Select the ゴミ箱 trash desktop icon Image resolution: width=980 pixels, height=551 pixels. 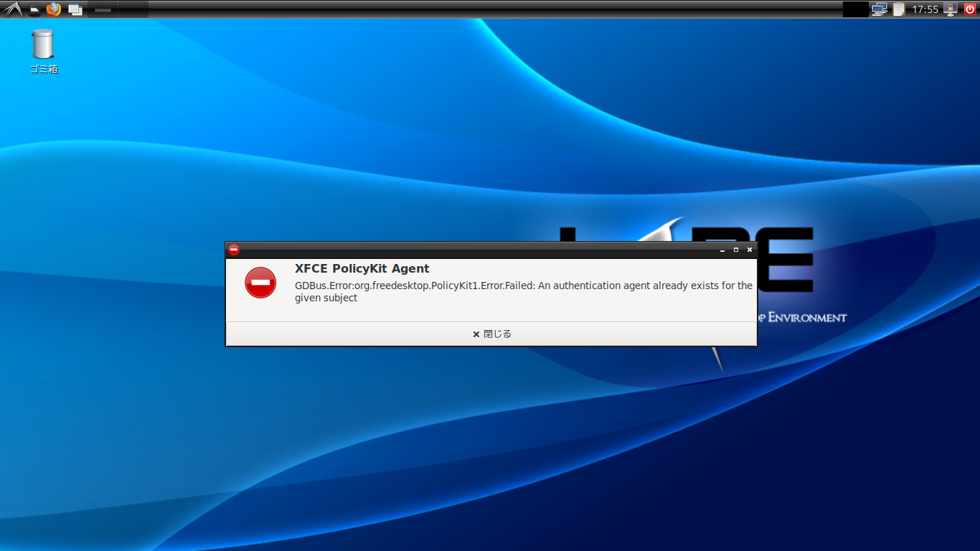click(x=43, y=51)
